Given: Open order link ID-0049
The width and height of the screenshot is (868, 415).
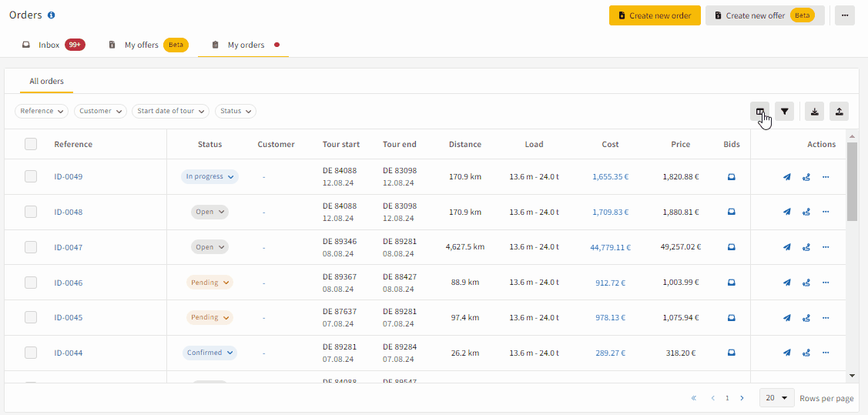Looking at the screenshot, I should pos(68,177).
